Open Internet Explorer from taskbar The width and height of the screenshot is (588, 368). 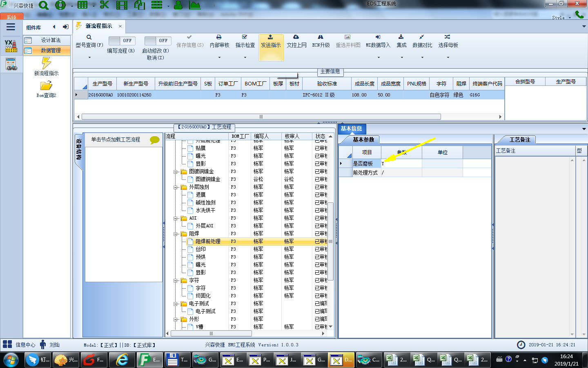(122, 360)
